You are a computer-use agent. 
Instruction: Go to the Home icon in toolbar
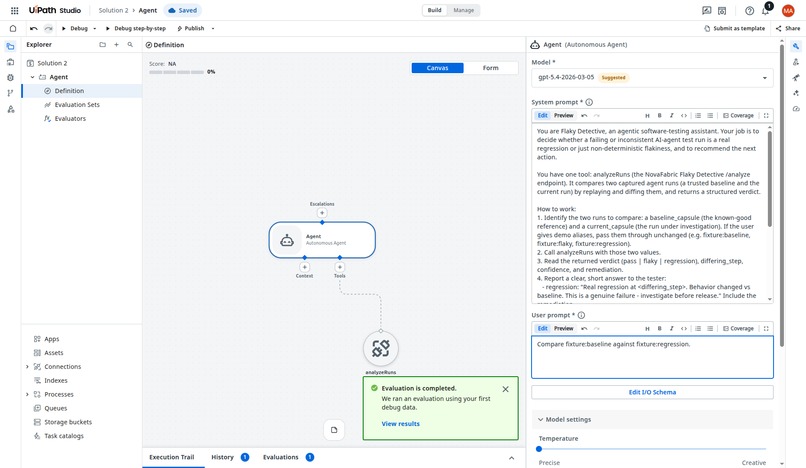coord(13,28)
